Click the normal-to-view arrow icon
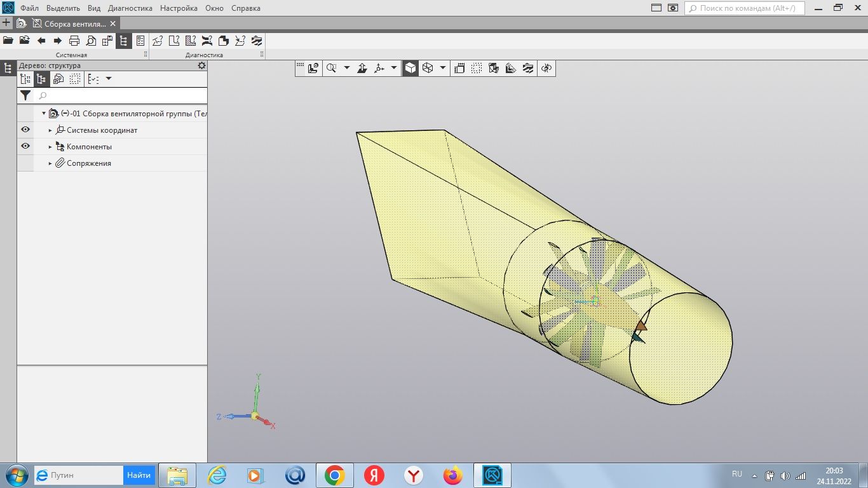 coord(362,68)
